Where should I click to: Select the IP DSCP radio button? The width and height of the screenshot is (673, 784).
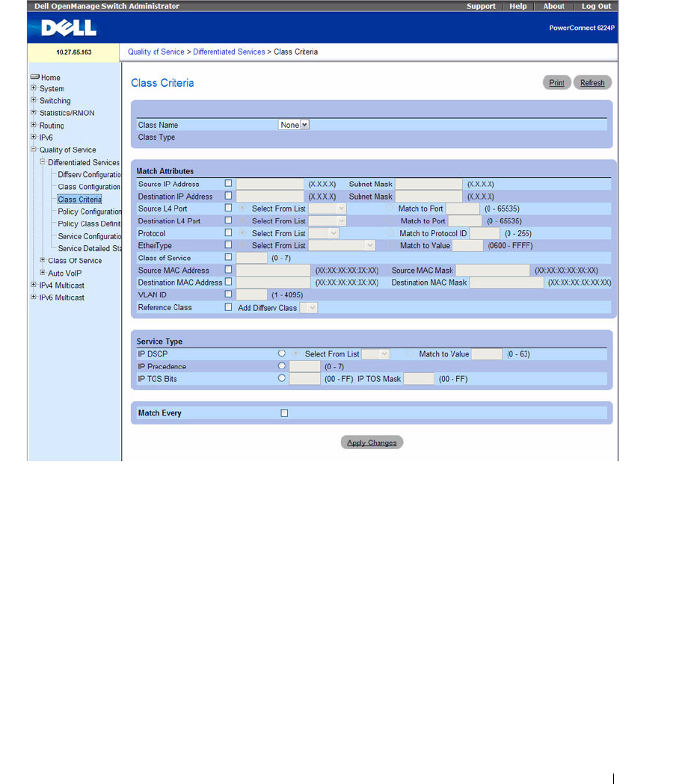282,354
